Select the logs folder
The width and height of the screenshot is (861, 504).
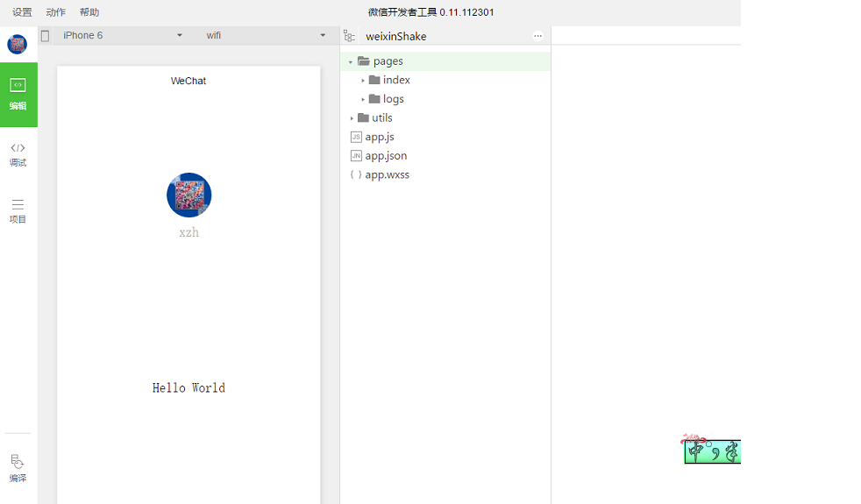click(x=445, y=99)
